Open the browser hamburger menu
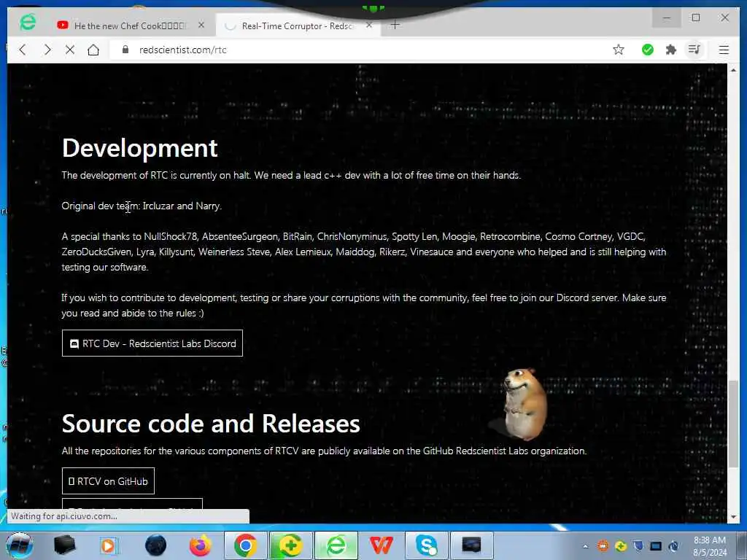The image size is (747, 560). [724, 50]
